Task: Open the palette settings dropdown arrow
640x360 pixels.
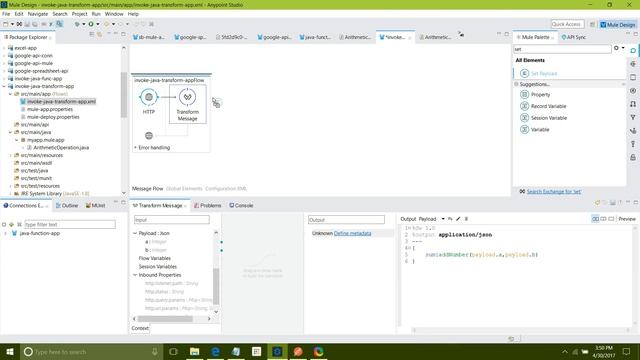Action: tap(623, 48)
